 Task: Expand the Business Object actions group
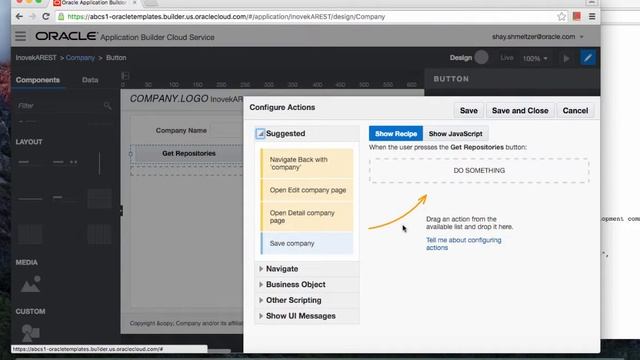tap(261, 284)
